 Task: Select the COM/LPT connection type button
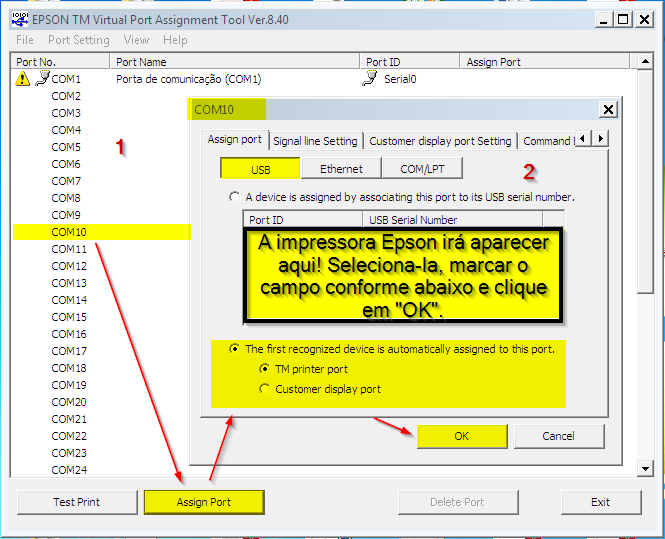pyautogui.click(x=422, y=169)
